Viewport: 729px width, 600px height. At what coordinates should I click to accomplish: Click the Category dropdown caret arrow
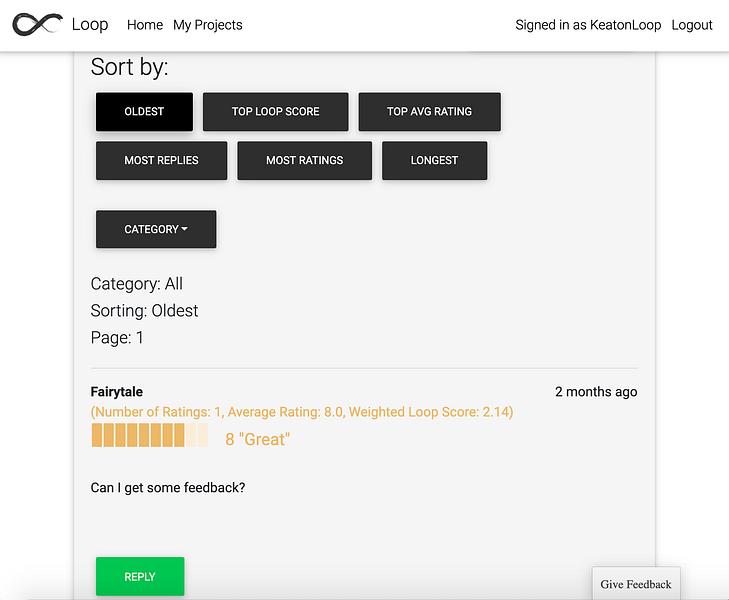185,229
